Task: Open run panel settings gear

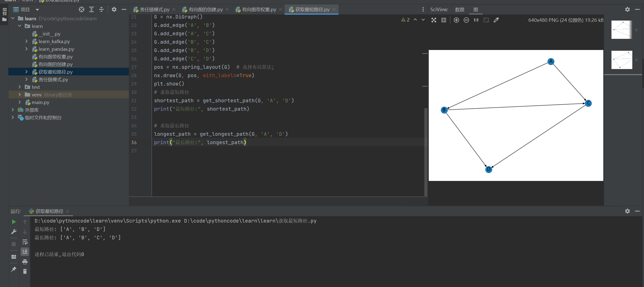Action: click(627, 211)
